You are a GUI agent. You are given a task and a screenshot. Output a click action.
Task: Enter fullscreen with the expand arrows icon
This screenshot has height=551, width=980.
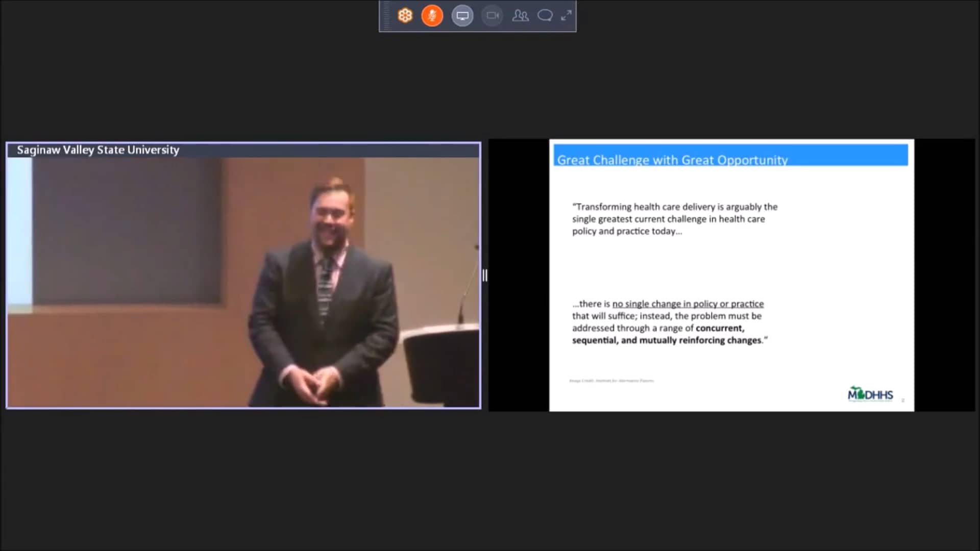pos(566,15)
